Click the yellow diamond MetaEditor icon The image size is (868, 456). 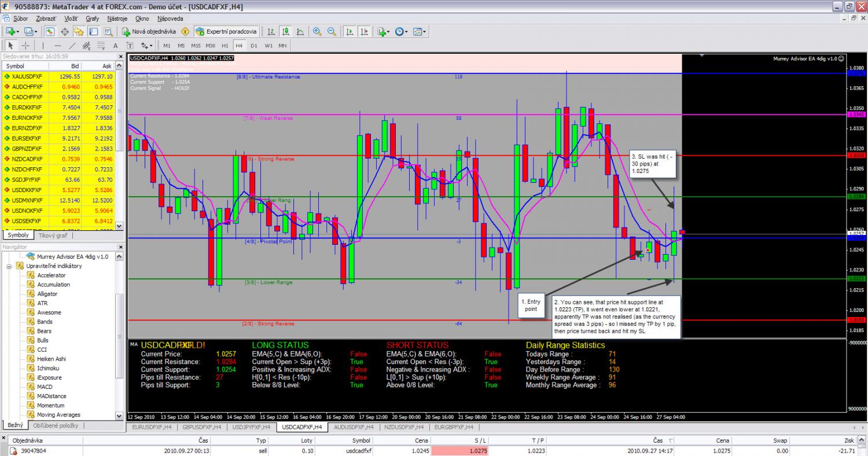point(186,31)
